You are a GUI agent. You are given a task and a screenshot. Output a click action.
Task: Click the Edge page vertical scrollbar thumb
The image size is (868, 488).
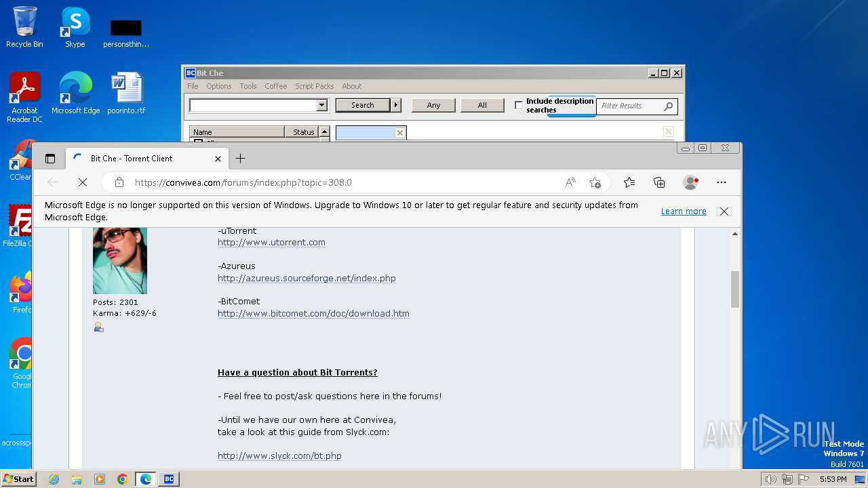pyautogui.click(x=734, y=289)
